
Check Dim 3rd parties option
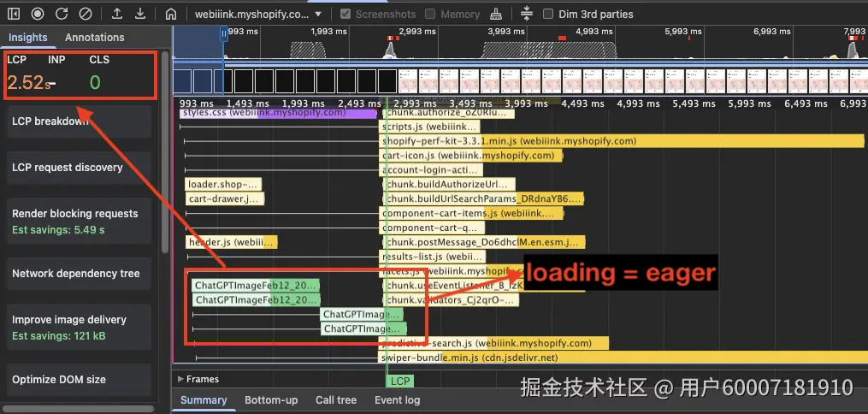tap(548, 15)
